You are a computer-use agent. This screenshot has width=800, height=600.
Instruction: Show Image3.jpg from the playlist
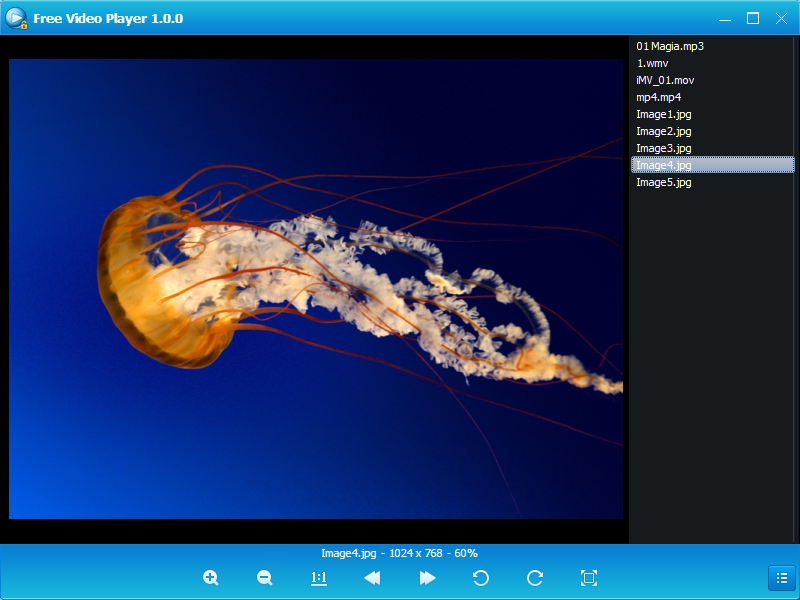click(663, 148)
